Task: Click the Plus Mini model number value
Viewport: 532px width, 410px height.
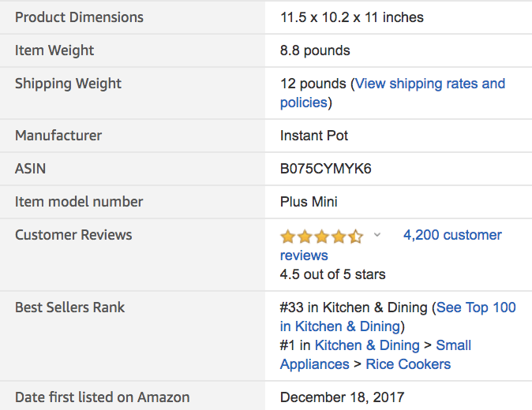Action: [309, 202]
